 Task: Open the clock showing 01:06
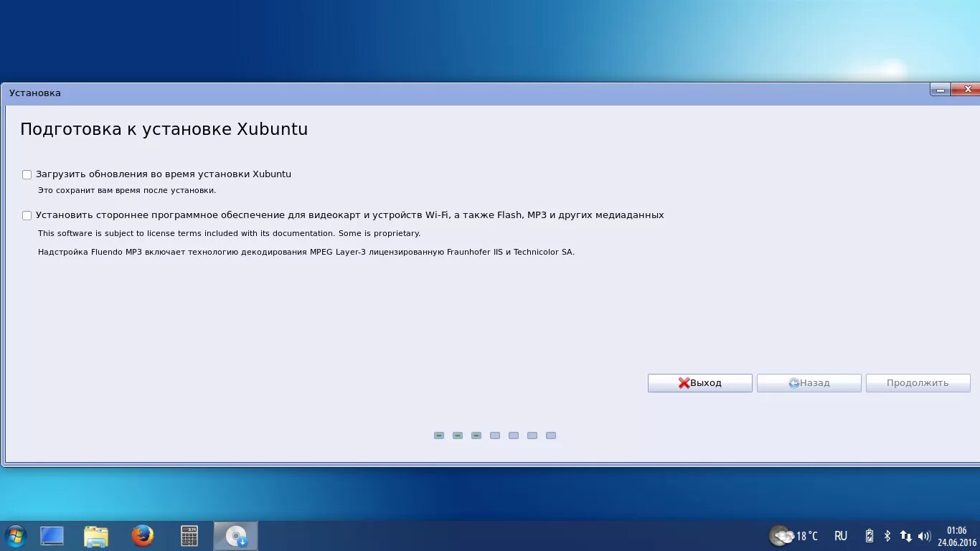(957, 536)
